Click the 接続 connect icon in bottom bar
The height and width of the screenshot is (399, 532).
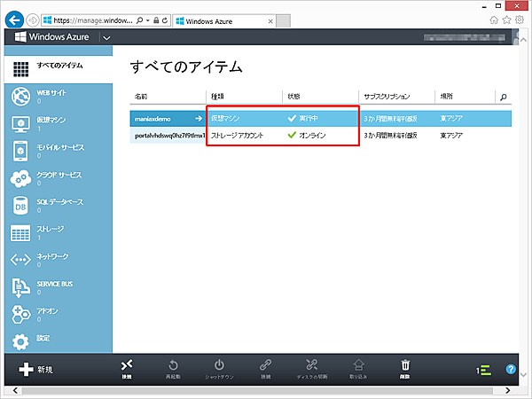pos(127,367)
